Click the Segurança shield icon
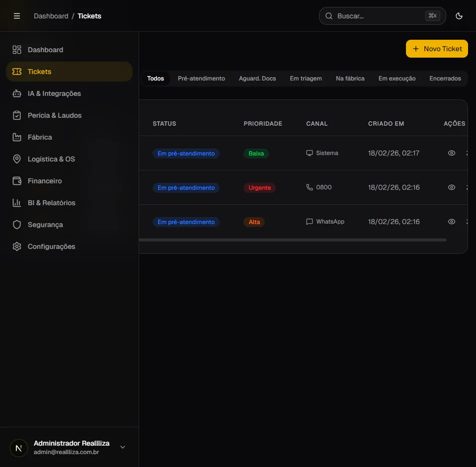 coord(17,225)
